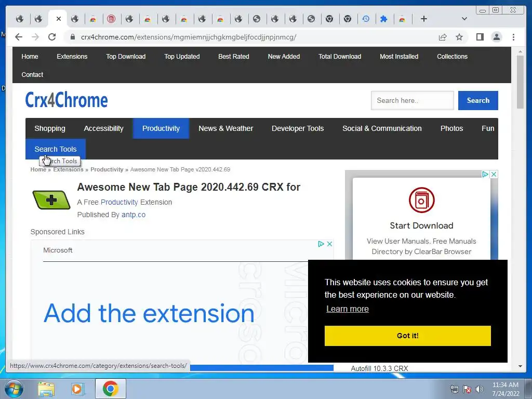Go back with the browser back arrow
This screenshot has width=532, height=399.
point(19,37)
